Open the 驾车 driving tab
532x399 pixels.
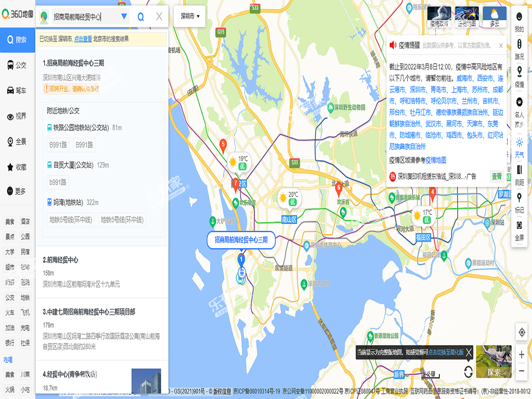[18, 90]
